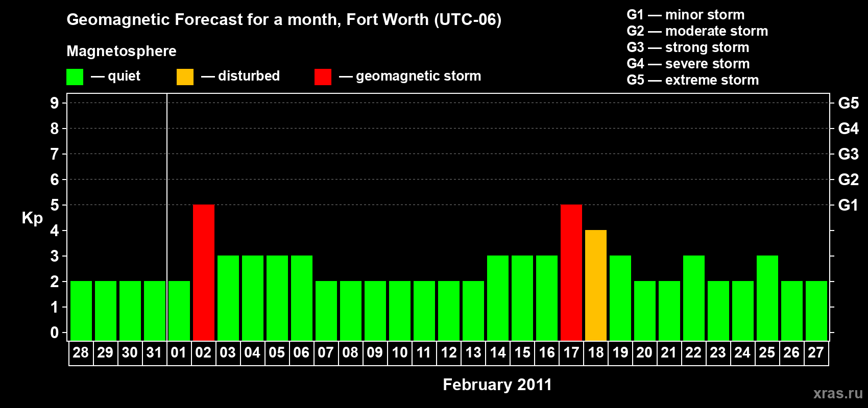Click the green bar for day 03
The height and width of the screenshot is (408, 868).
point(228,298)
